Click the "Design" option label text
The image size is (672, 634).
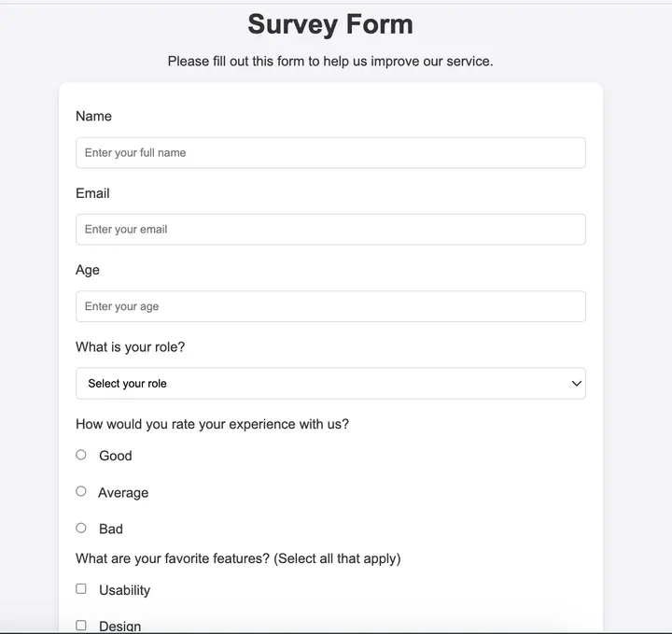tap(120, 626)
